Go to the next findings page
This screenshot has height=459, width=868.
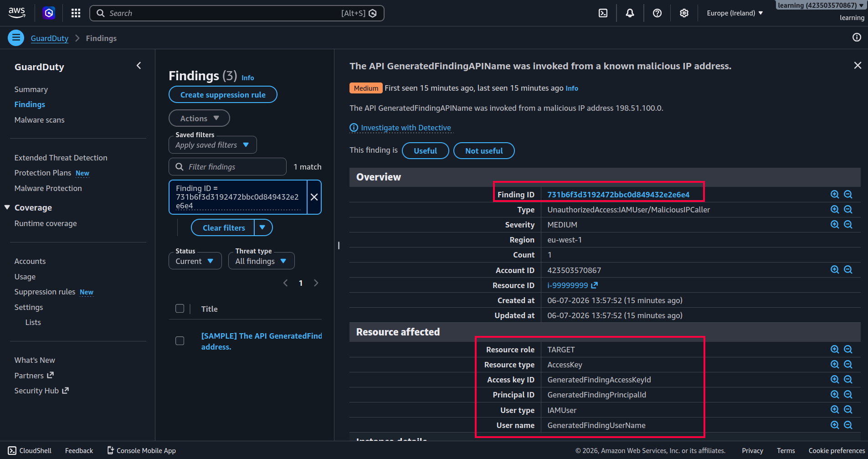pyautogui.click(x=316, y=283)
